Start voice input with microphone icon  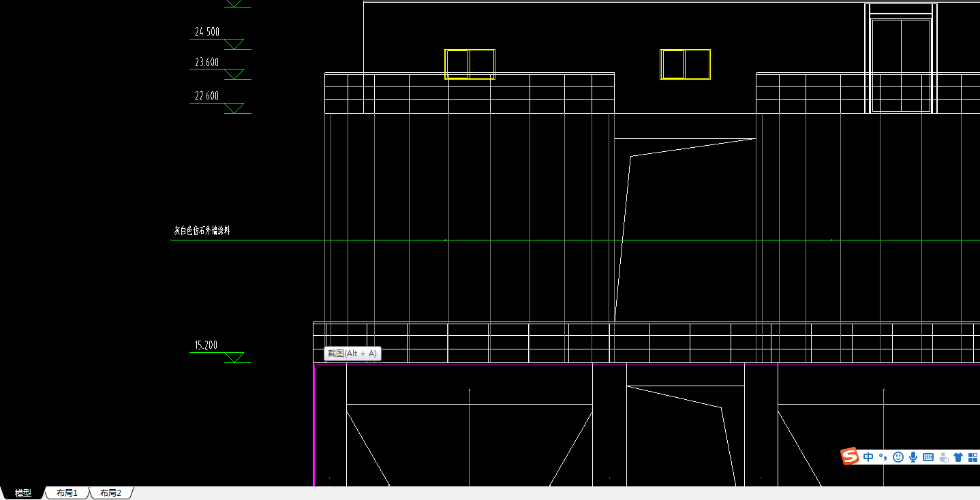913,457
